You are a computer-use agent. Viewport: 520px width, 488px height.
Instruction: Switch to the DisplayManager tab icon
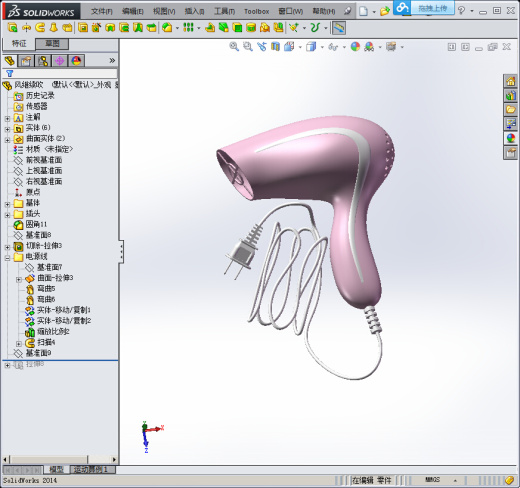point(76,61)
